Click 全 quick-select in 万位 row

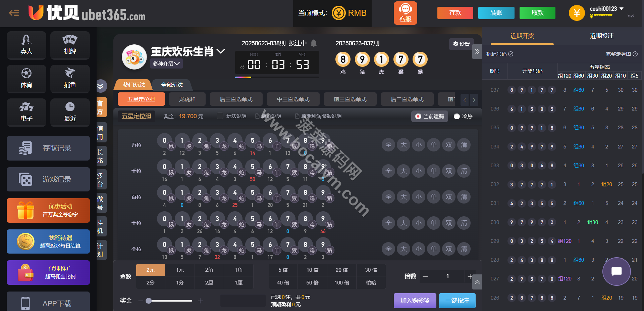[388, 145]
